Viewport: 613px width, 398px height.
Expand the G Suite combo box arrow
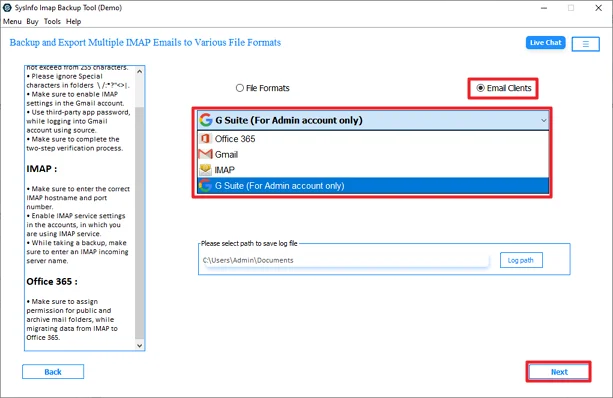point(543,120)
